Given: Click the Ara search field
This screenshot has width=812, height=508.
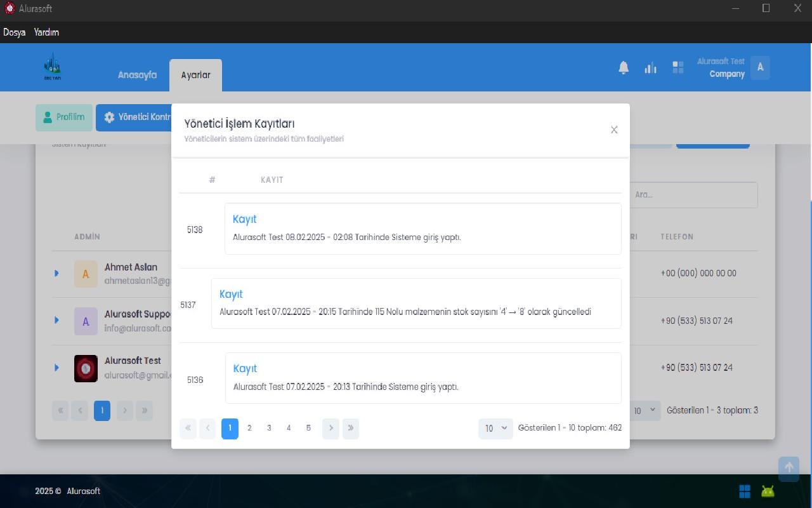Looking at the screenshot, I should coord(694,195).
